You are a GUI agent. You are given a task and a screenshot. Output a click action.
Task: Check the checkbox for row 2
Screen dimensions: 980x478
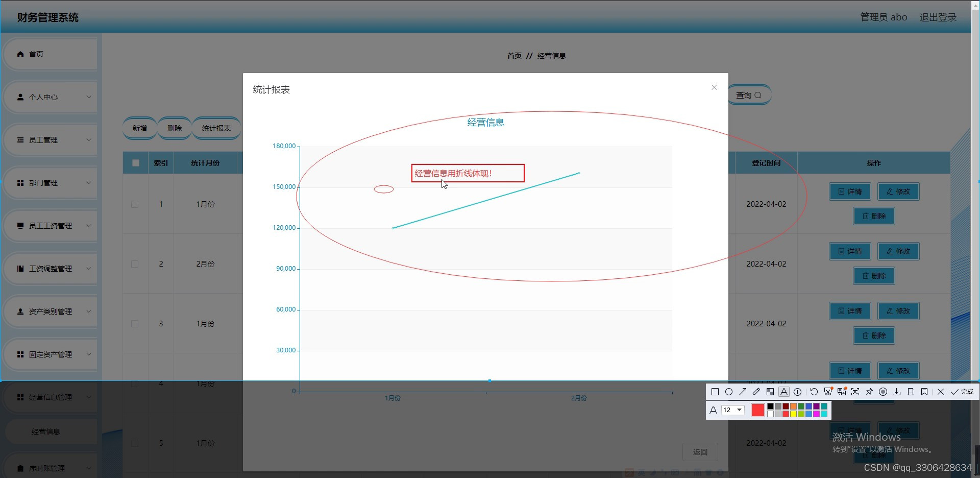[x=135, y=264]
